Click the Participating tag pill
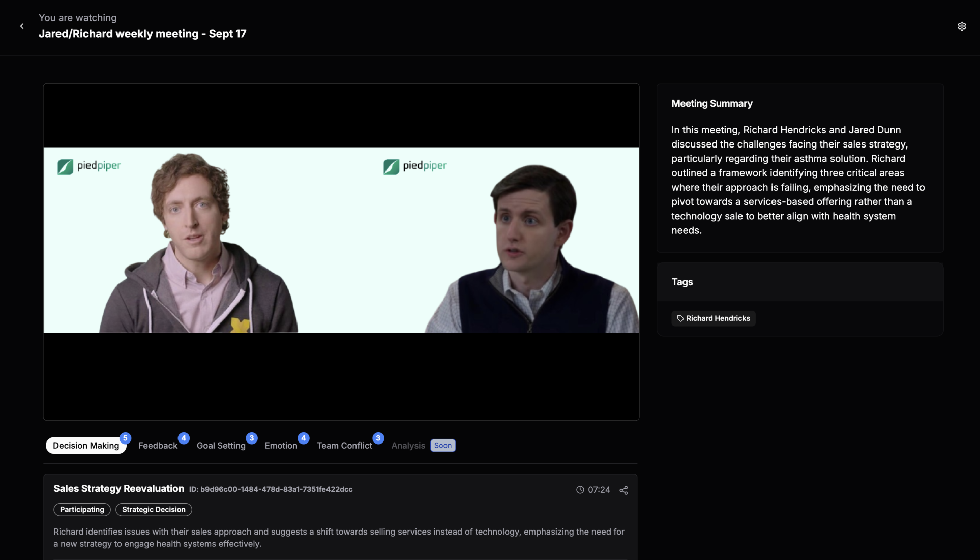 pyautogui.click(x=82, y=510)
